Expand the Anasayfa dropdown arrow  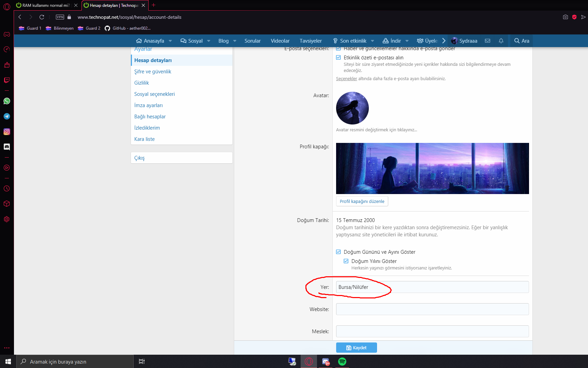click(170, 41)
